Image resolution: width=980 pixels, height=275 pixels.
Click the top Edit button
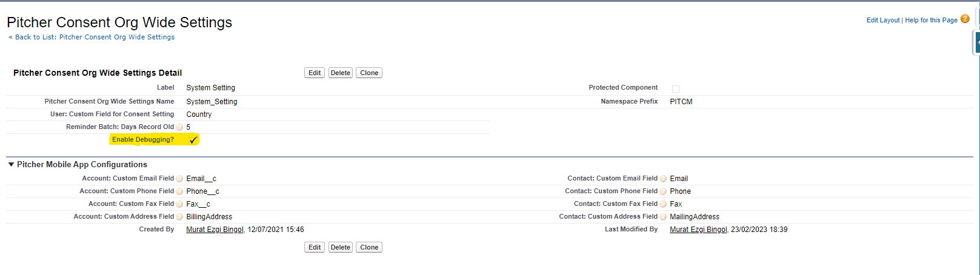click(x=315, y=73)
